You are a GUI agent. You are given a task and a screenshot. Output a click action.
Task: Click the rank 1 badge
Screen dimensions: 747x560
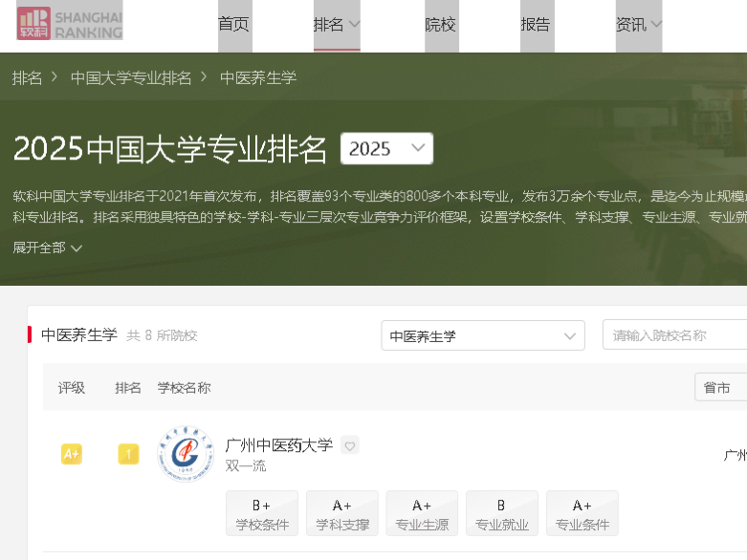point(128,454)
